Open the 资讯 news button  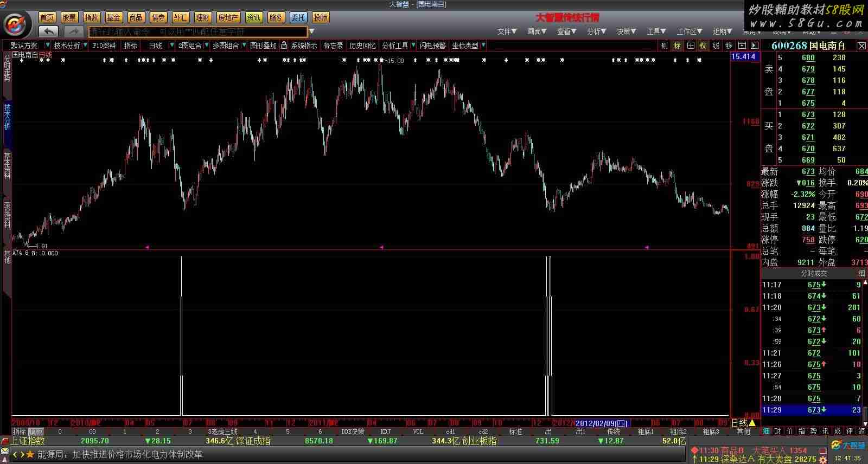(x=253, y=17)
